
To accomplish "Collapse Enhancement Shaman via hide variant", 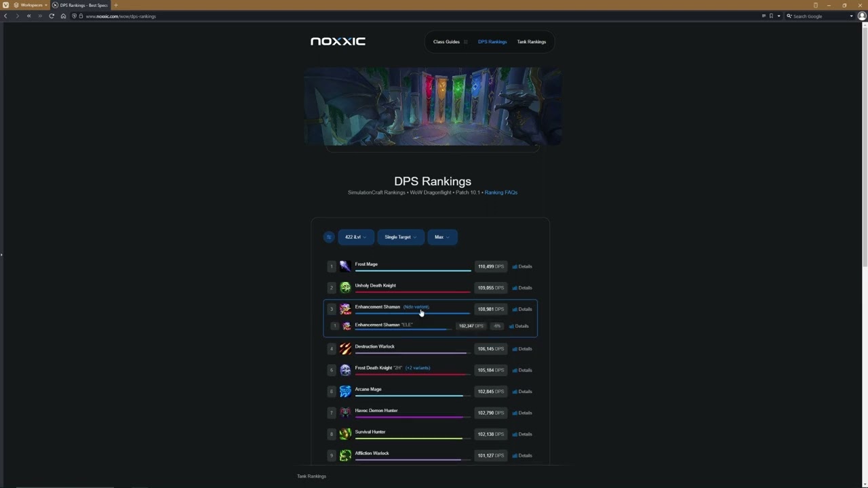I will (416, 307).
